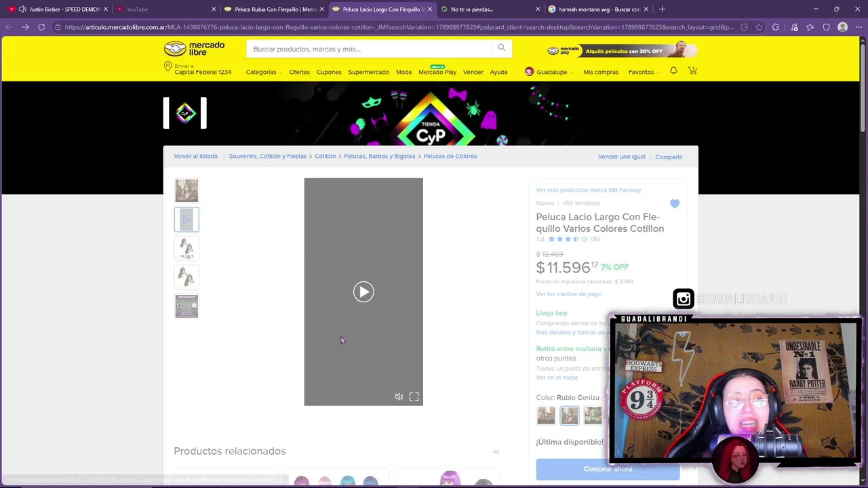This screenshot has width=868, height=488.
Task: Close the hannah montana wig tab
Action: tap(646, 9)
